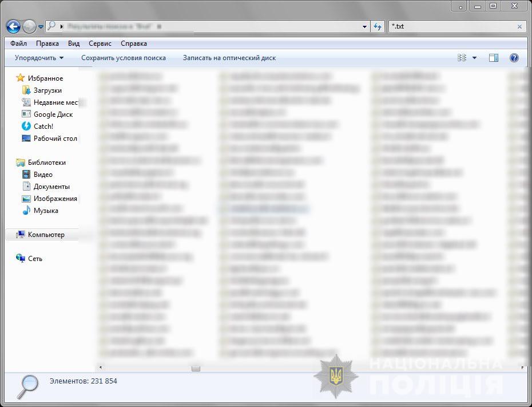Maximize the Explorer window
The height and width of the screenshot is (407, 532).
click(x=493, y=6)
